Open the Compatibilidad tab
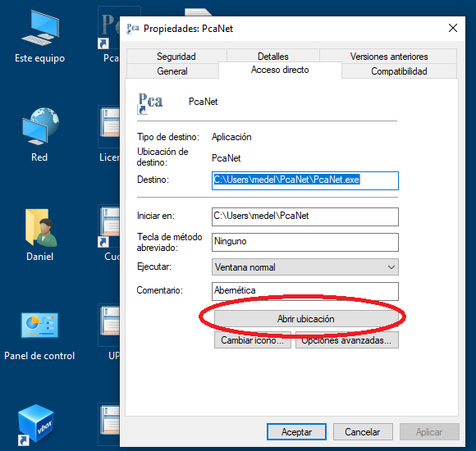The height and width of the screenshot is (451, 476). tap(399, 71)
